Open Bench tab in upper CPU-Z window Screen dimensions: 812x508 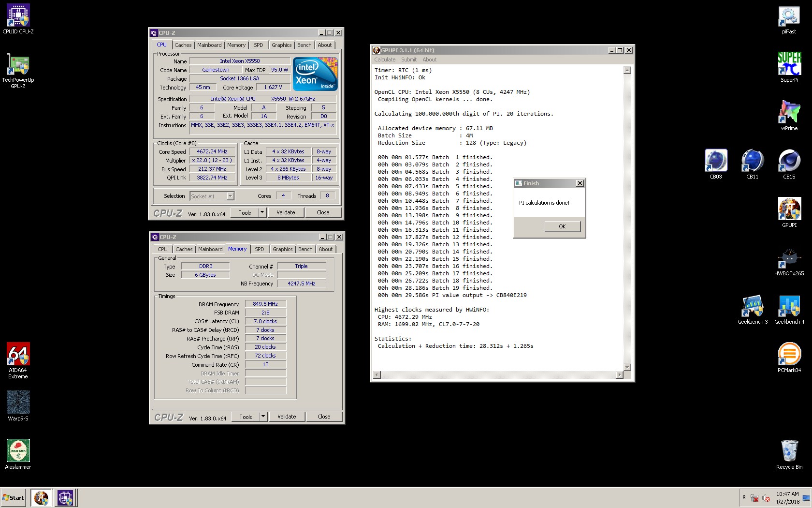(304, 45)
